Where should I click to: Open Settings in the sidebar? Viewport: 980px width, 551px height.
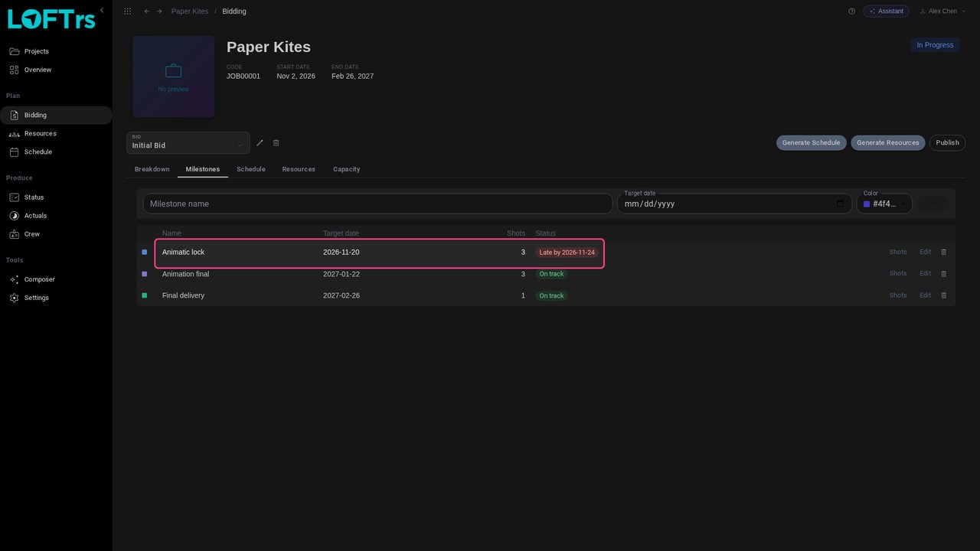pos(56,298)
